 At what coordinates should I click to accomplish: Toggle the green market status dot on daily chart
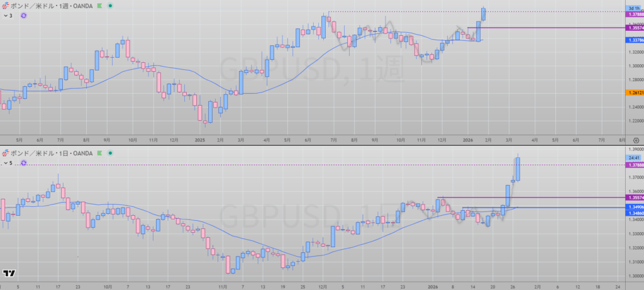coord(111,153)
